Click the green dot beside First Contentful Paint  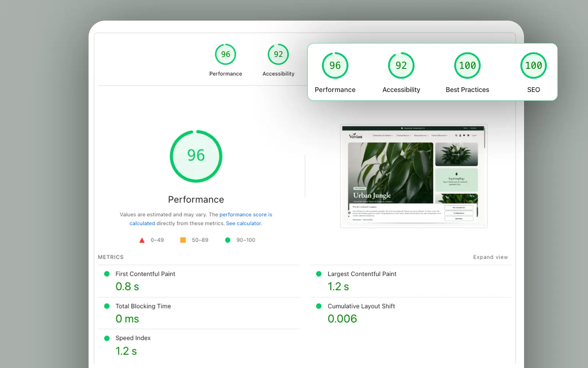[x=107, y=274]
